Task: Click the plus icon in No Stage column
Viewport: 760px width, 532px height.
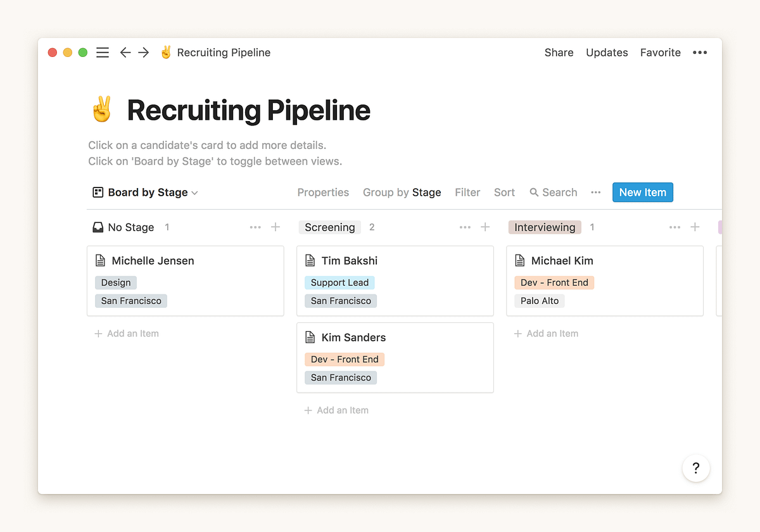Action: 275,227
